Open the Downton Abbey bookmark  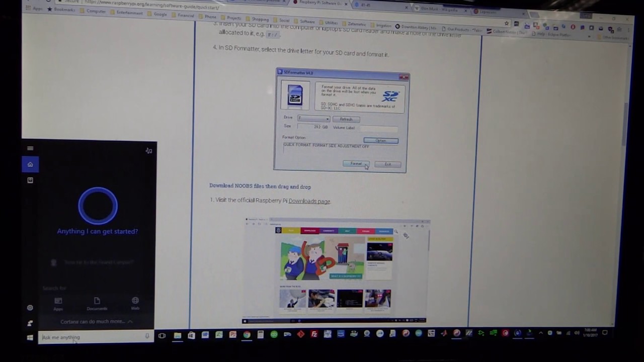tap(416, 27)
